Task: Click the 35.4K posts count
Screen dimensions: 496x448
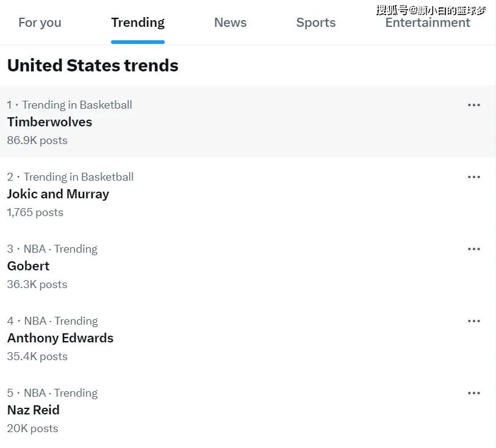Action: coord(37,356)
